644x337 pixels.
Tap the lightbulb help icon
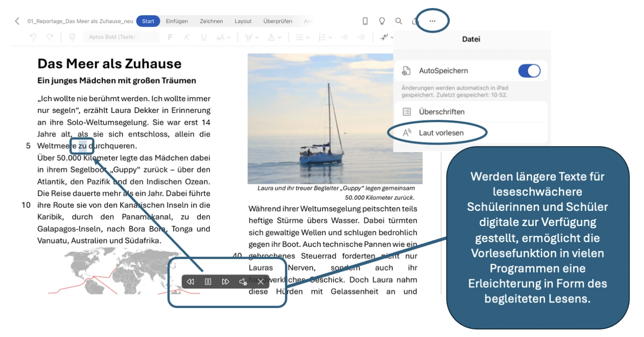point(382,21)
